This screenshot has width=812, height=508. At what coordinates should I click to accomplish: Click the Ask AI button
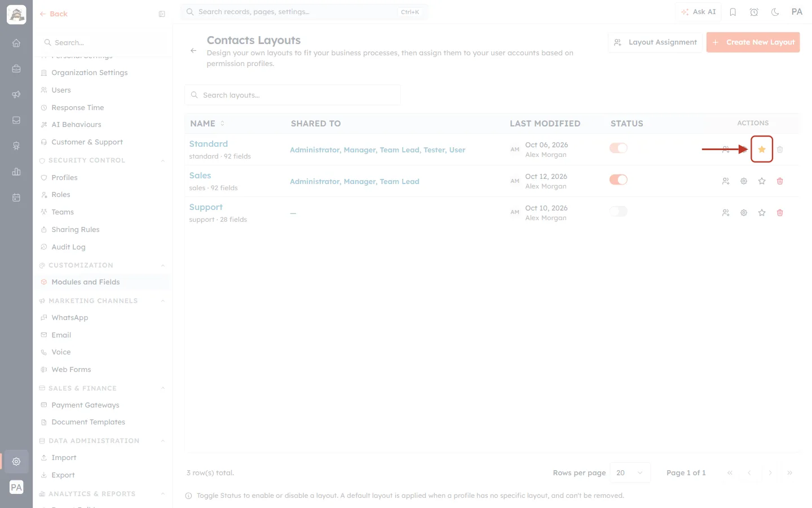[x=698, y=12]
